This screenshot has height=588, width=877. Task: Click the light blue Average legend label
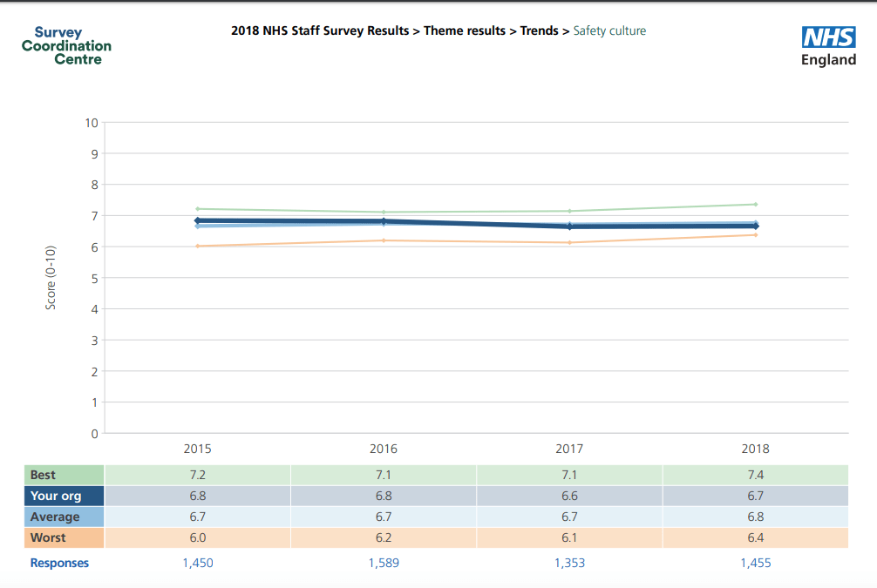pyautogui.click(x=55, y=517)
